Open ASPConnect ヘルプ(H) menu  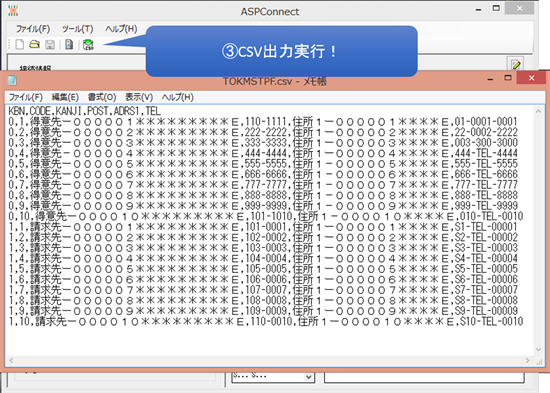121,29
